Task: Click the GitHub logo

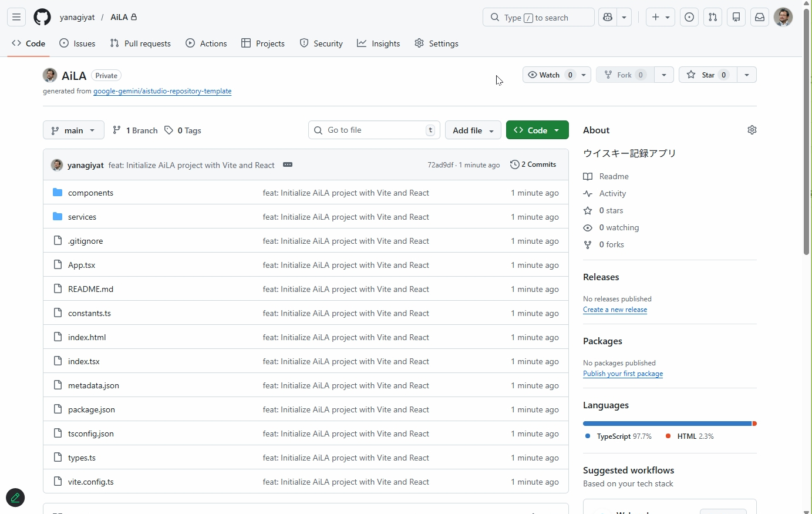Action: (42, 17)
